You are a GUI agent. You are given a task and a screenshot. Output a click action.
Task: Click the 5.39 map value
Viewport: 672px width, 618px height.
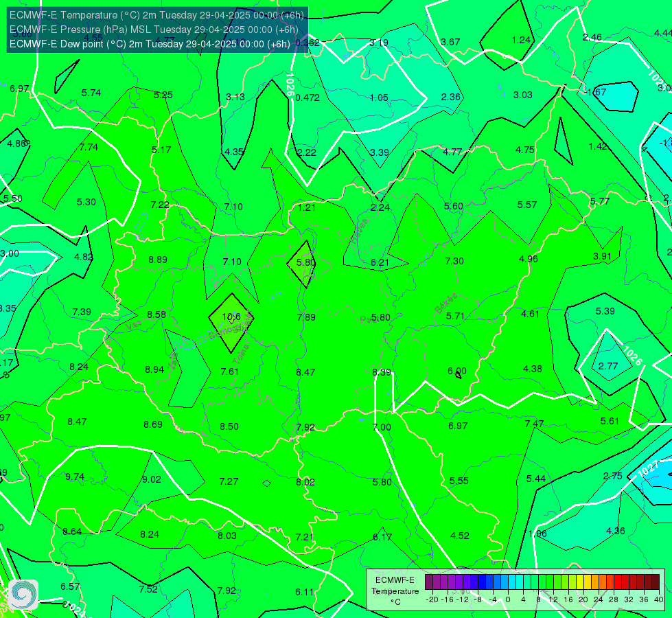point(605,311)
